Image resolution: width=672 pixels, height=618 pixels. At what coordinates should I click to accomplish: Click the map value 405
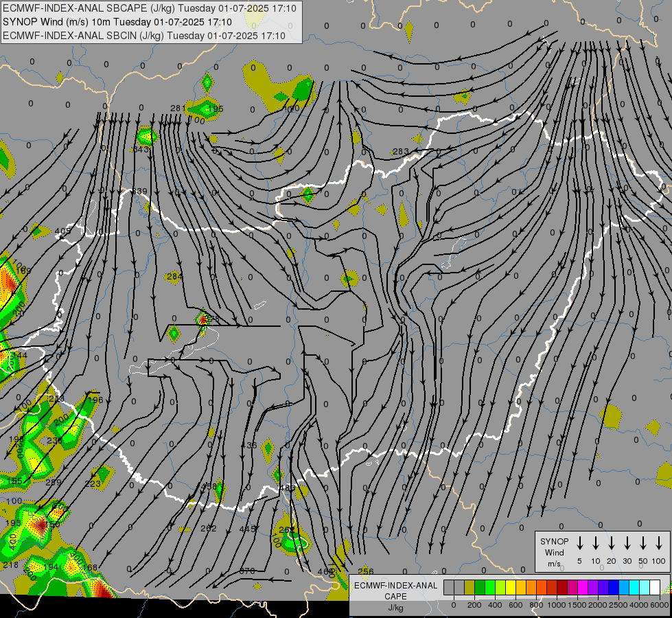[62, 231]
